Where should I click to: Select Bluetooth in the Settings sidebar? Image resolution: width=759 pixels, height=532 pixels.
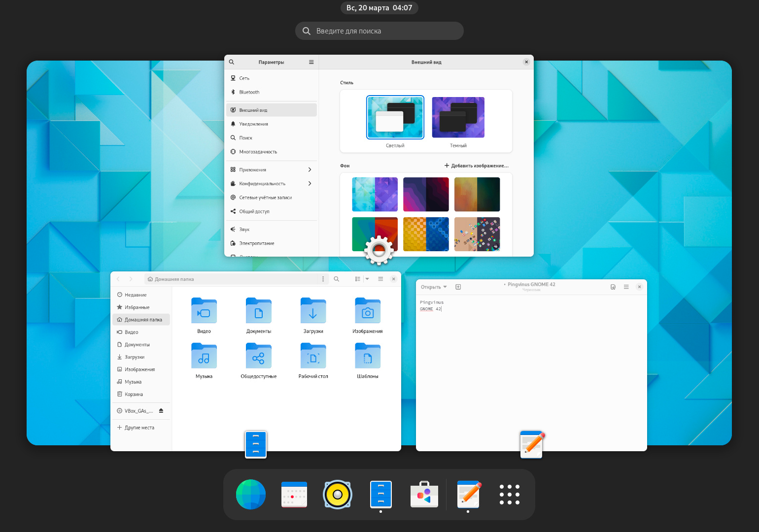[x=249, y=92]
